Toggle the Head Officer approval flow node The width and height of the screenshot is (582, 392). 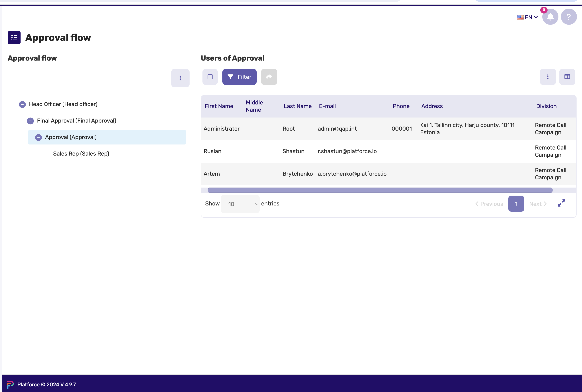tap(22, 104)
